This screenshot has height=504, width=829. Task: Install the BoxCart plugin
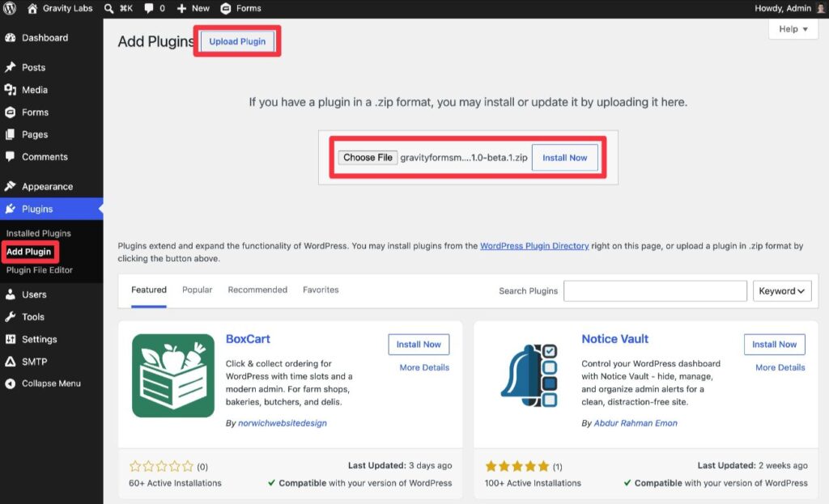(x=419, y=345)
